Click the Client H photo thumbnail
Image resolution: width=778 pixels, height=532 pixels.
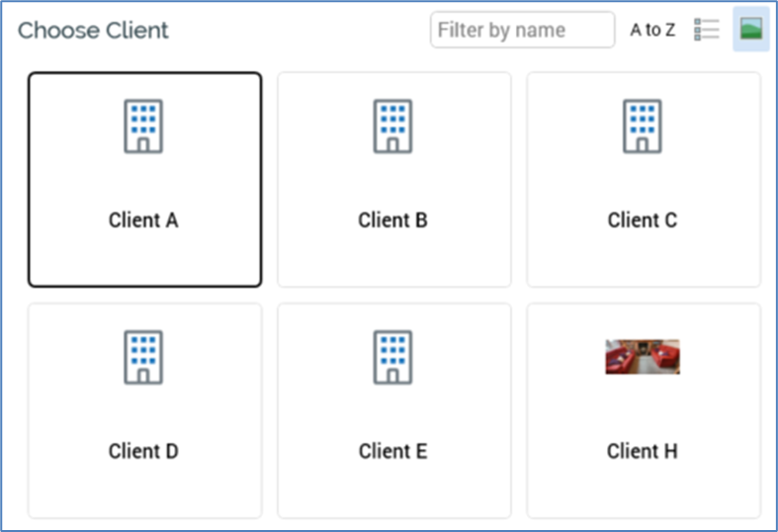(x=642, y=357)
